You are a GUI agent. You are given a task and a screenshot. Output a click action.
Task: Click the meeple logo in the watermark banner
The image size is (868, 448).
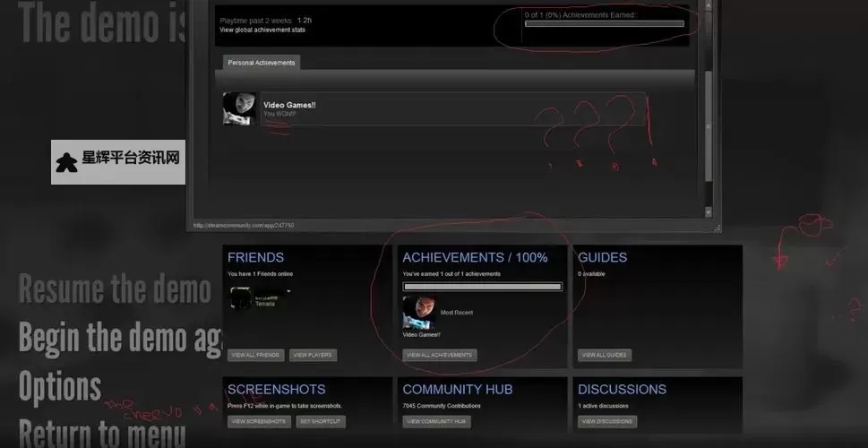pos(66,163)
